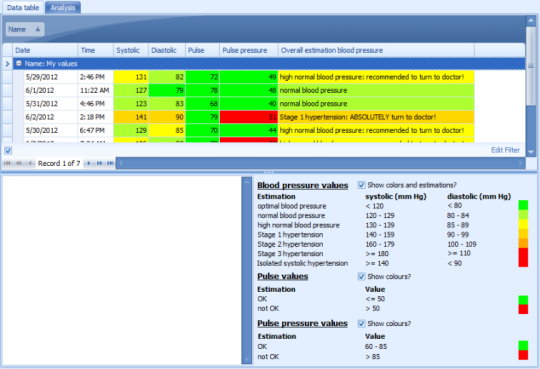Sort by the Time column header
The height and width of the screenshot is (369, 540).
tap(95, 50)
